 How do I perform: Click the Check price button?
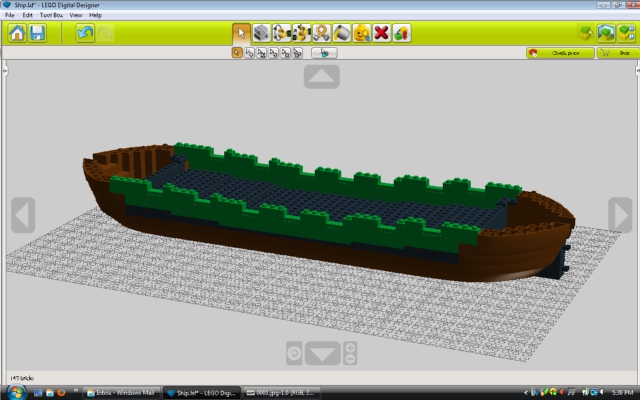[560, 53]
